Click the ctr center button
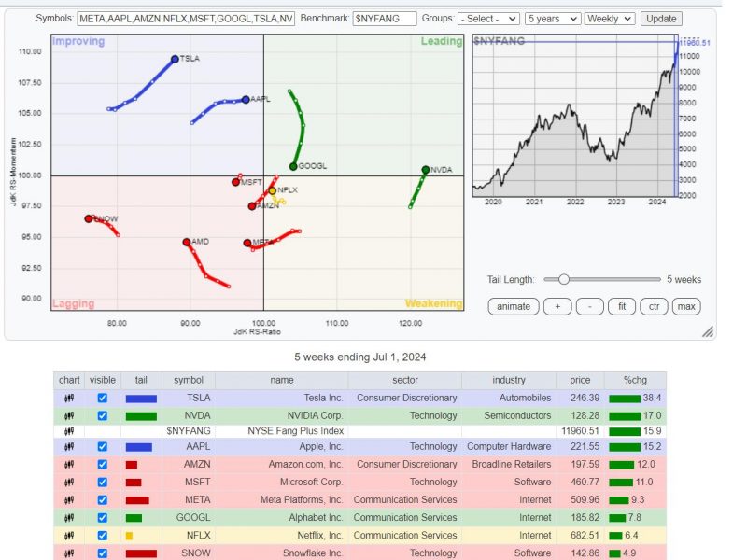Image resolution: width=747 pixels, height=560 pixels. [655, 307]
